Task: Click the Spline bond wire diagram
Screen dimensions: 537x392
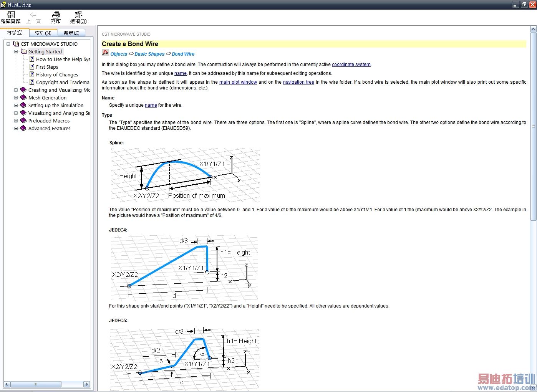Action: click(x=186, y=175)
